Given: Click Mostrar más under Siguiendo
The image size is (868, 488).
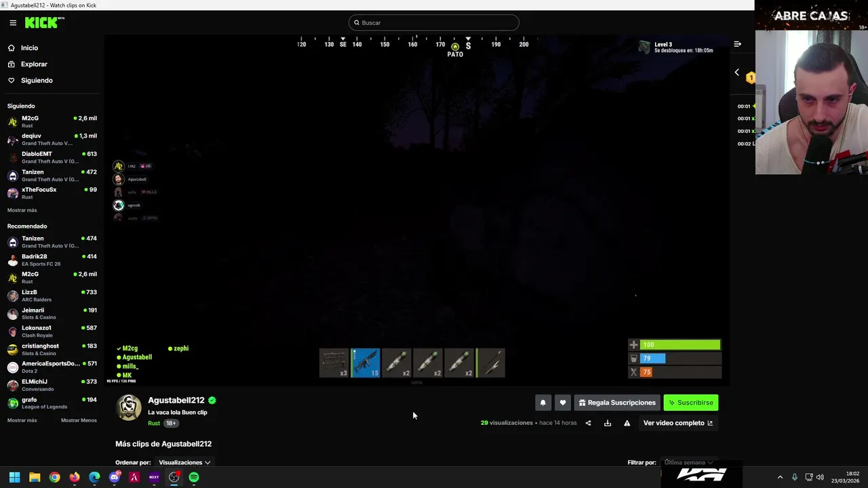Looking at the screenshot, I should 22,210.
